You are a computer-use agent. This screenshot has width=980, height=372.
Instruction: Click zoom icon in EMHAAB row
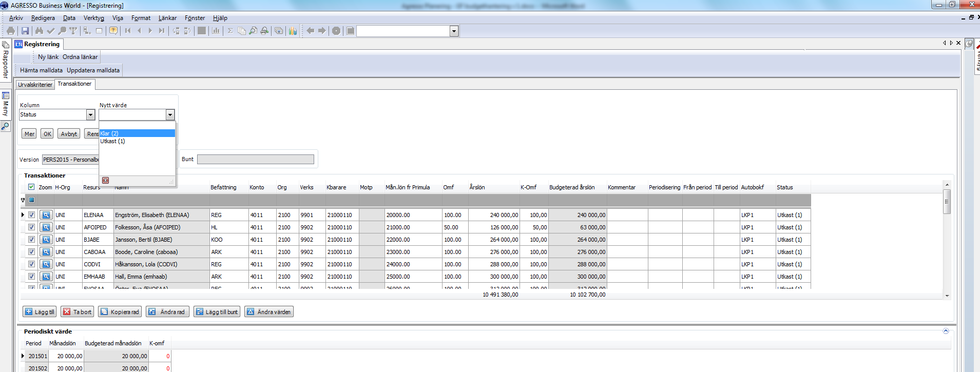point(46,277)
